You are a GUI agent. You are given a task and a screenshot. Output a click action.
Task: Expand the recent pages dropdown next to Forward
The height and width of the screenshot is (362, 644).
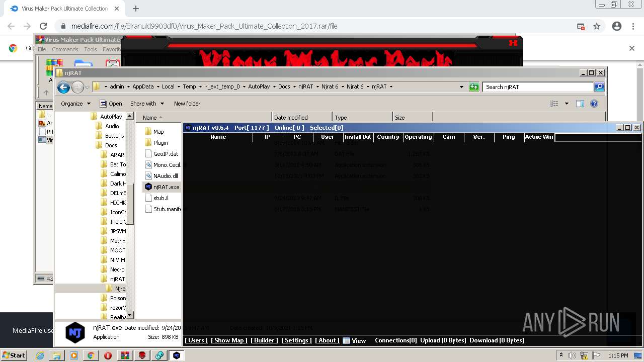[x=87, y=87]
